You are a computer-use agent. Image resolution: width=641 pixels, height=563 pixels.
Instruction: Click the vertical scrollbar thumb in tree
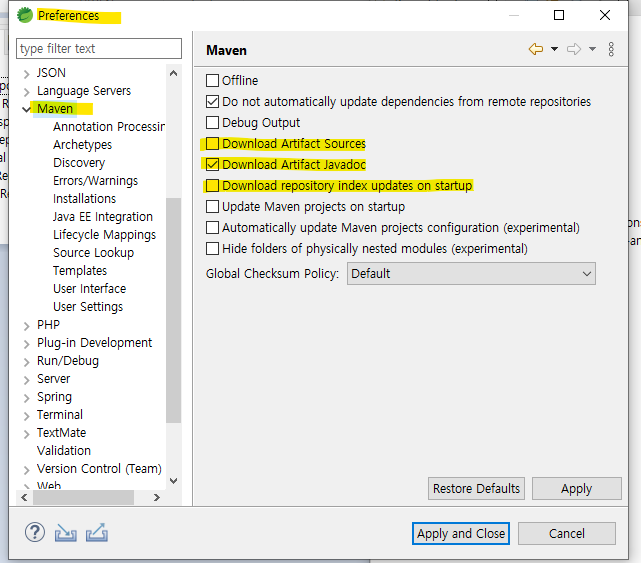click(x=173, y=310)
